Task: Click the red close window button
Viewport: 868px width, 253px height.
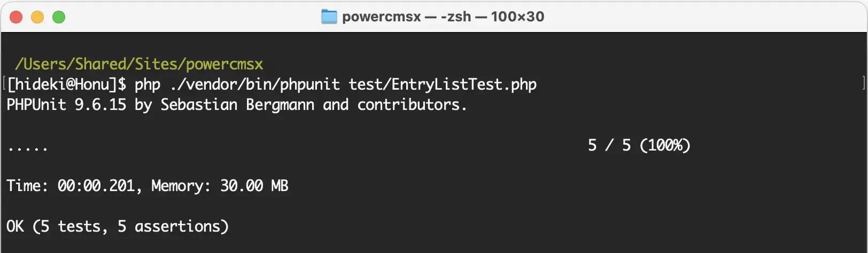Action: 16,17
